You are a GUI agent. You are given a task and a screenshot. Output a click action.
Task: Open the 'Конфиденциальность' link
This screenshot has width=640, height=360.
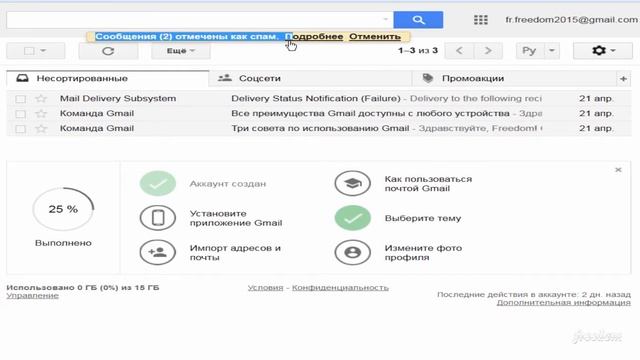[x=340, y=288]
